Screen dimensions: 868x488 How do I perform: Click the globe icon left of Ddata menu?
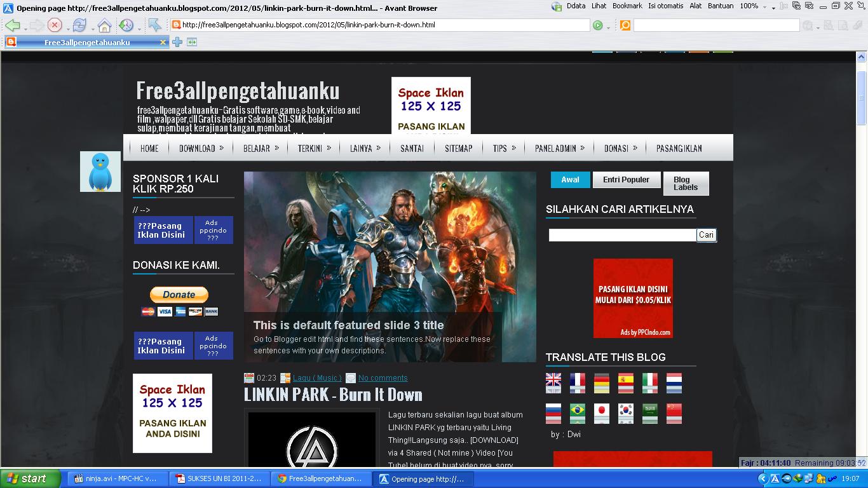(x=557, y=6)
